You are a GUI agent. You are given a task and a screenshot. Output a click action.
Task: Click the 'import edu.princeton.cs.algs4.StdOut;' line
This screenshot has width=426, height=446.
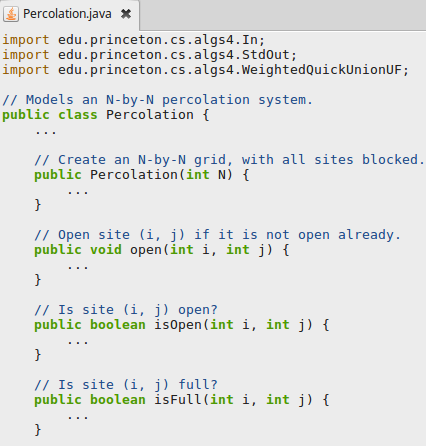(149, 55)
